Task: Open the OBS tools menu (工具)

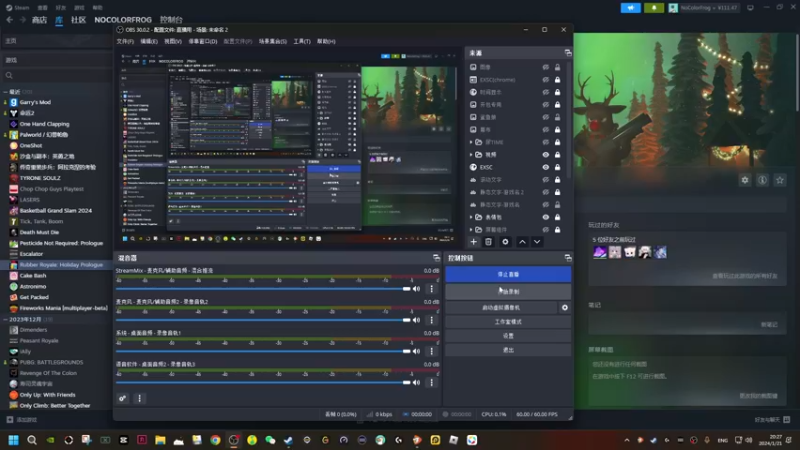Action: (302, 41)
